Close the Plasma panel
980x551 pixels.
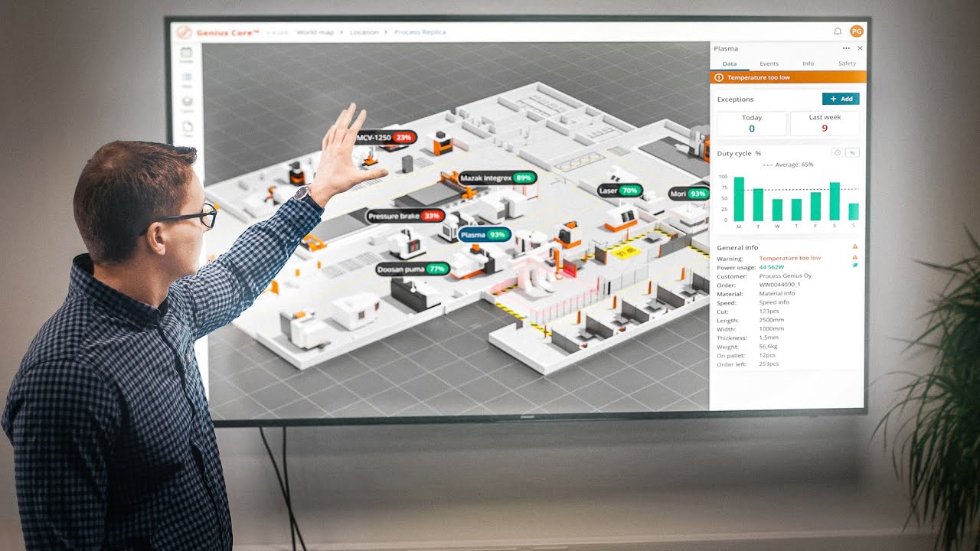click(860, 48)
